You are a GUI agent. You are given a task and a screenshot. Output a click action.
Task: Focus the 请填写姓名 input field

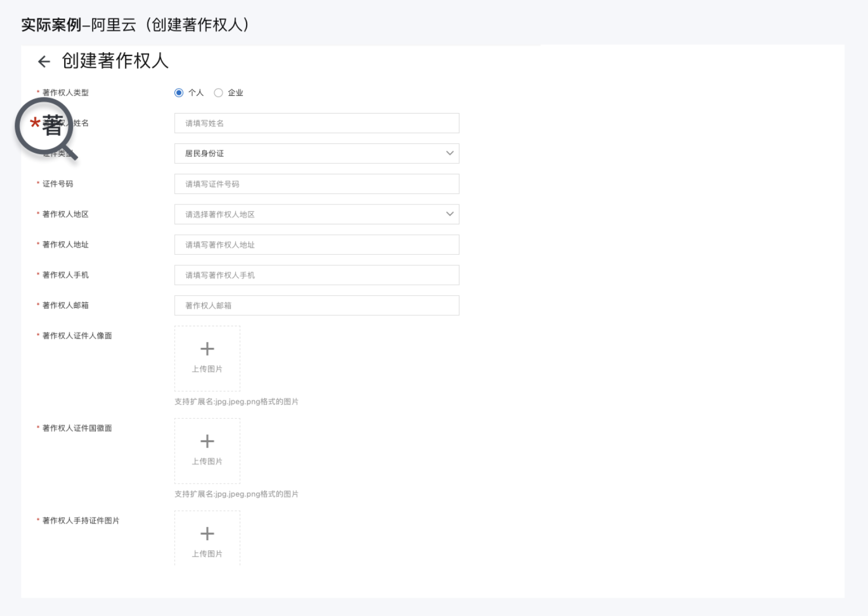[x=316, y=123]
